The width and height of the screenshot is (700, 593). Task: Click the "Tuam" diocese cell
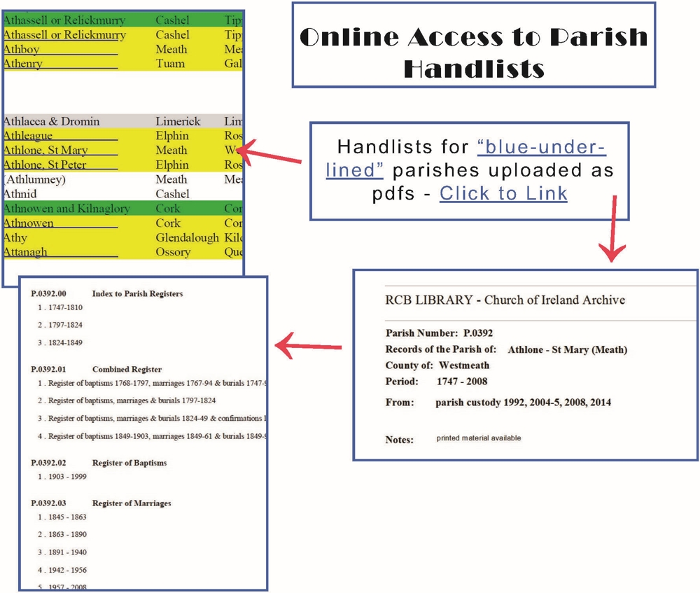170,64
